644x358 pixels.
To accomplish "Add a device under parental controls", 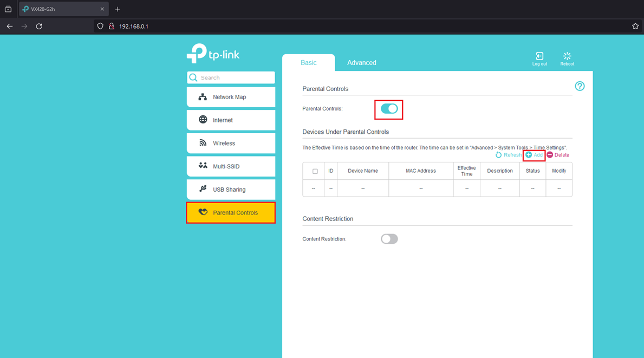I will [534, 154].
